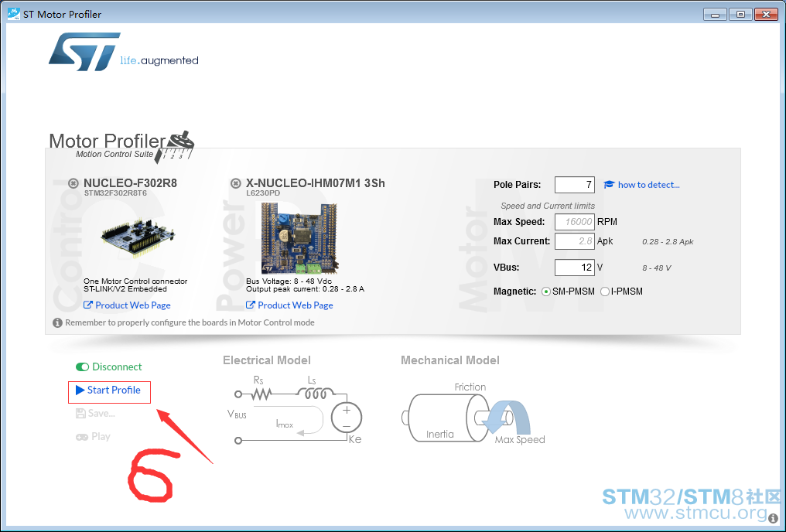The width and height of the screenshot is (786, 532).
Task: Open the NUCLEO-F302R8 Product Web Page link
Action: [x=127, y=305]
